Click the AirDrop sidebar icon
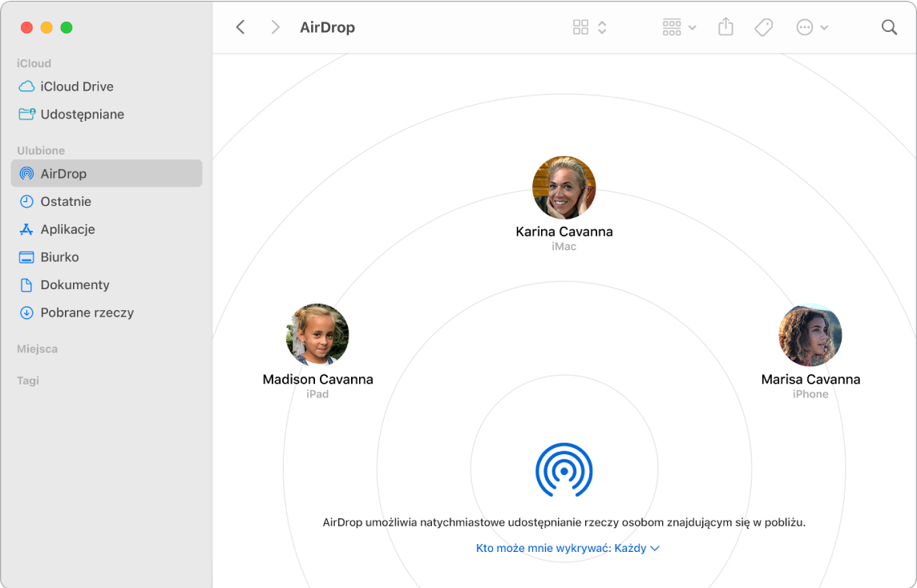This screenshot has width=917, height=588. (x=26, y=174)
